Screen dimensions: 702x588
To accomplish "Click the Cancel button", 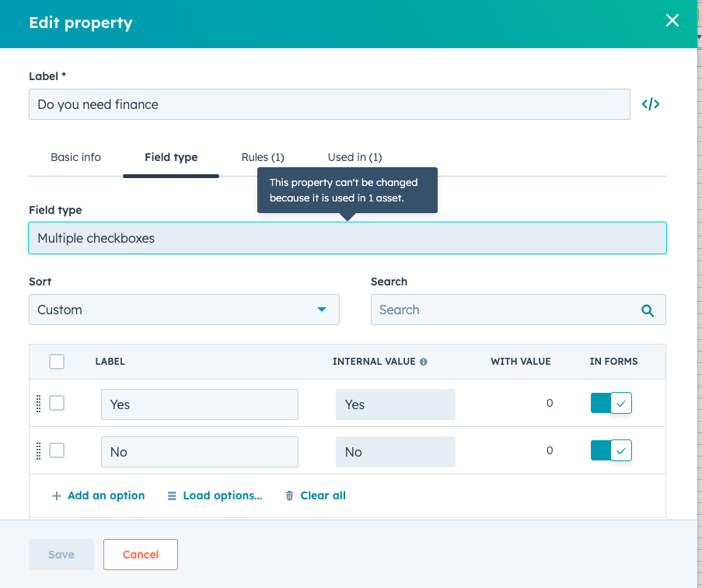I will click(140, 555).
